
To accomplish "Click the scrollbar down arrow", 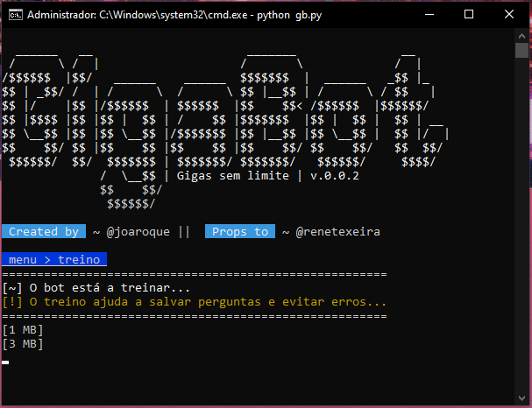I will 523,399.
